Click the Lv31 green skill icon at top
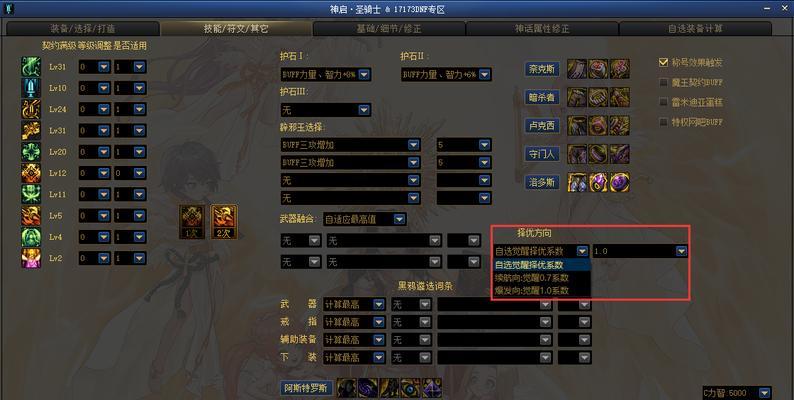This screenshot has width=794, height=400. click(31, 67)
